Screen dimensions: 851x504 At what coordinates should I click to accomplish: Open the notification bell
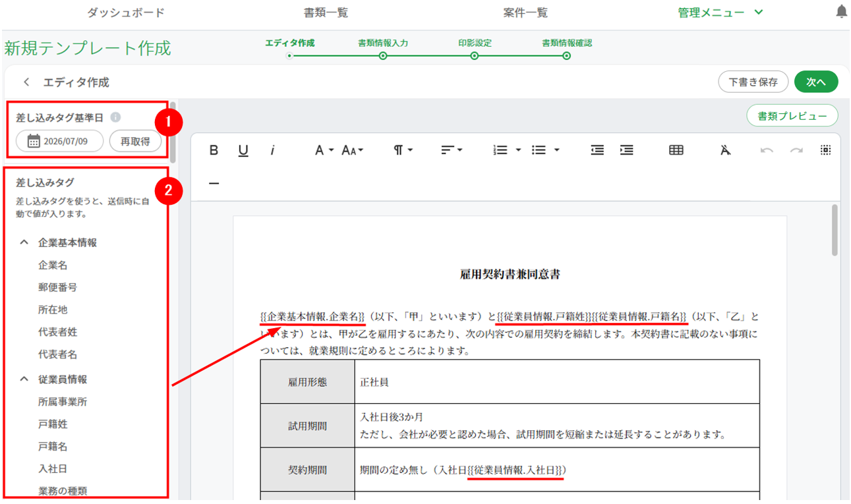click(842, 12)
